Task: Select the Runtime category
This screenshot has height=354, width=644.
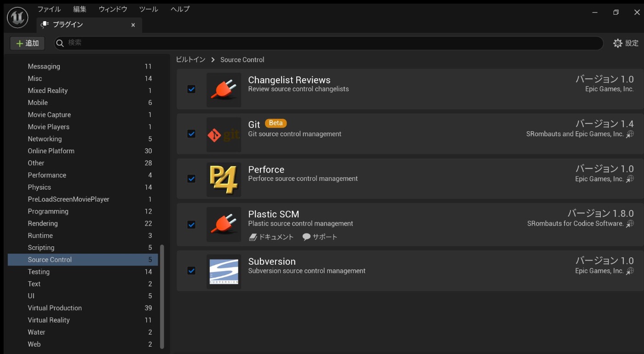Action: 83,236
